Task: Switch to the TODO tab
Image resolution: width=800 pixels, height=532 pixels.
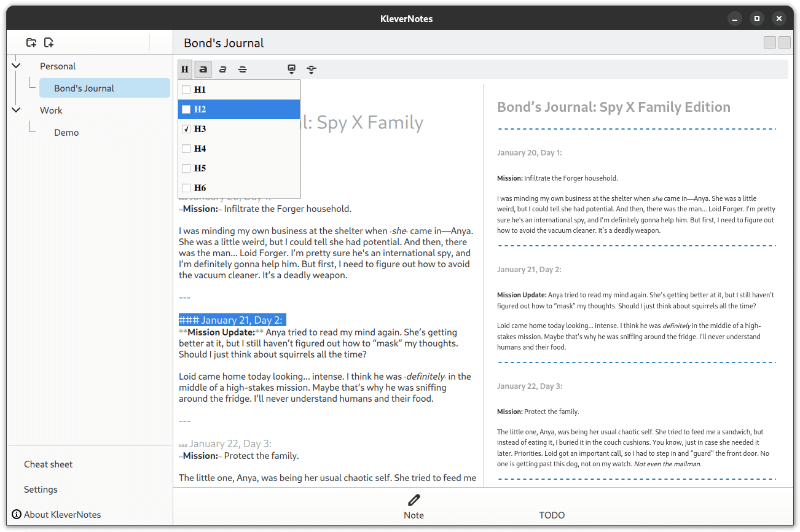Action: (551, 515)
